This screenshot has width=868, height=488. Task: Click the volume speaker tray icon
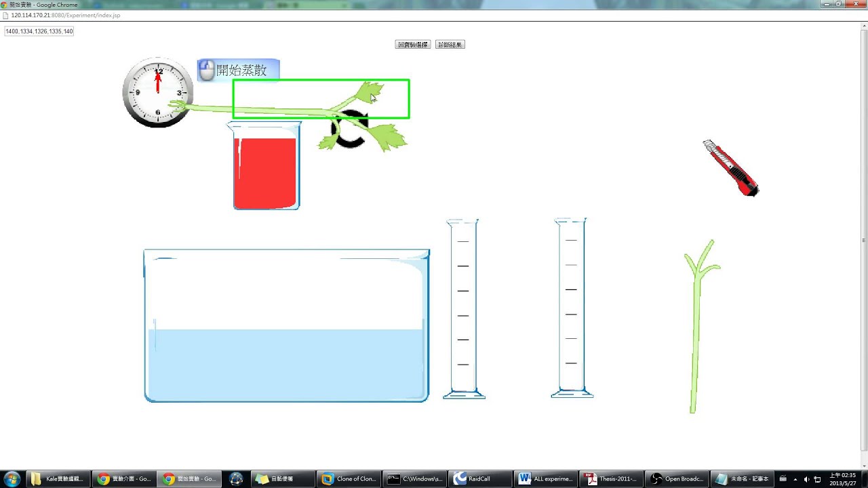[x=806, y=479]
